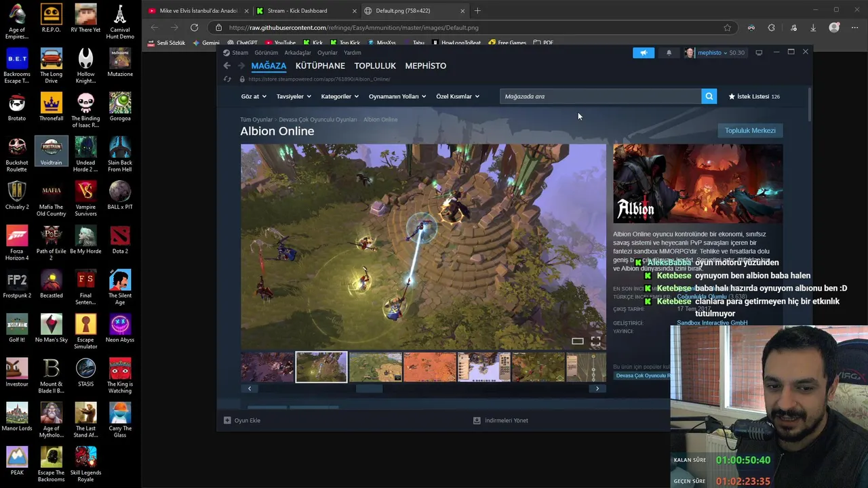
Task: Switch Steam to Big Picture mode icon
Action: click(x=759, y=53)
